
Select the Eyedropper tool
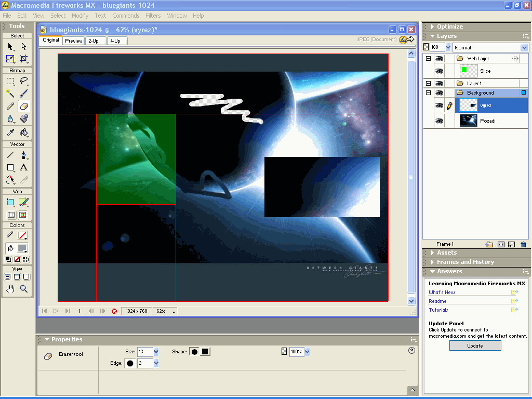[x=10, y=132]
